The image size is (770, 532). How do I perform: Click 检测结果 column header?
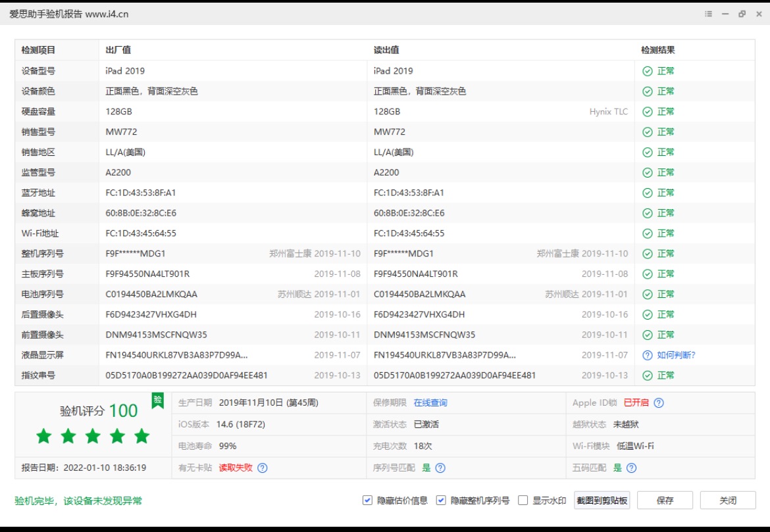[658, 50]
